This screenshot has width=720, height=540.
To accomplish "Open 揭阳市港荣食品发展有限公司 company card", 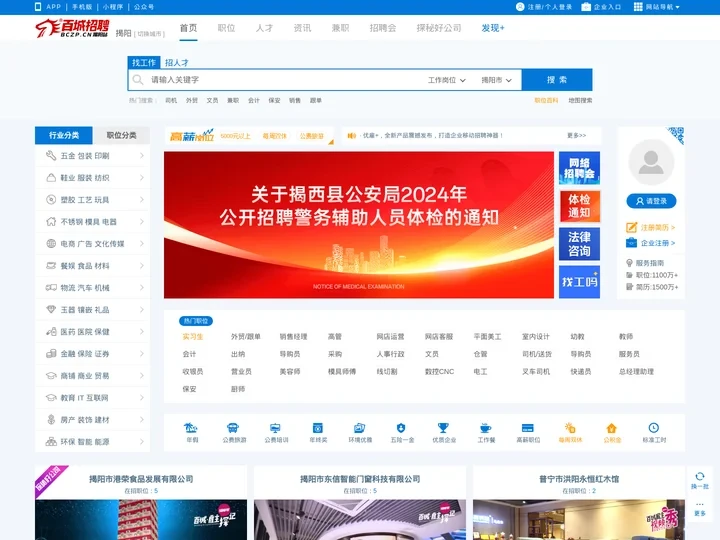I will pos(141,503).
